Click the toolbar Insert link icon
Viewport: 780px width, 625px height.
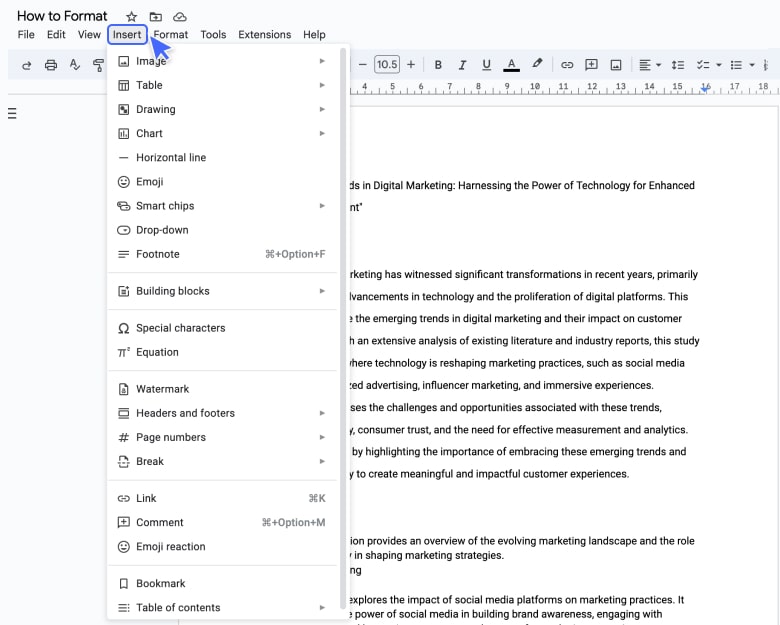tap(567, 65)
